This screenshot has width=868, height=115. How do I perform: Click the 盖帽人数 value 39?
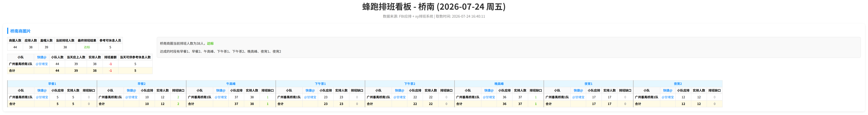pyautogui.click(x=47, y=47)
